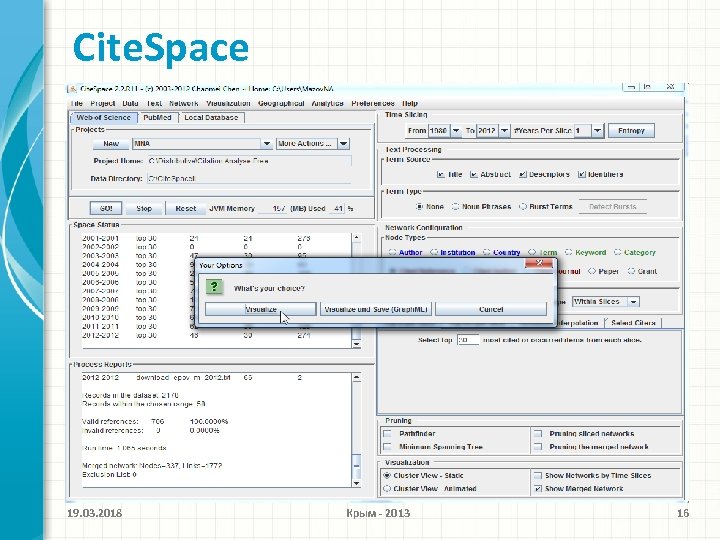Enable Pruning sliced networks
720x540 pixels.
[538, 433]
